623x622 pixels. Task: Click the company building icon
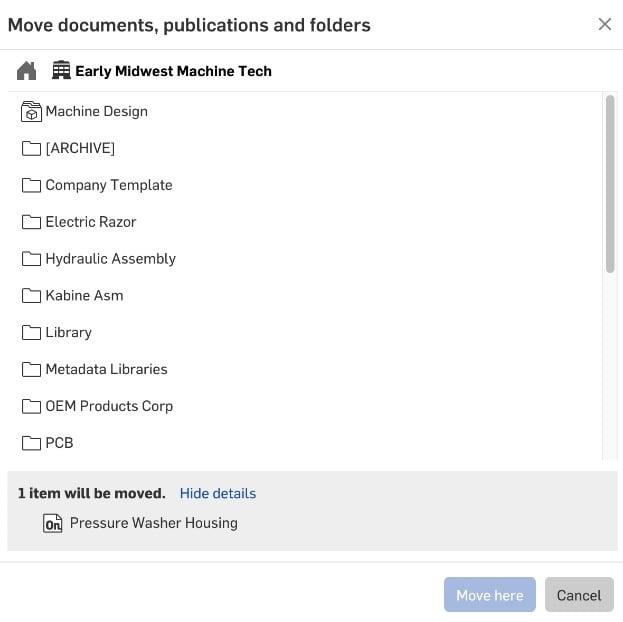pyautogui.click(x=62, y=71)
